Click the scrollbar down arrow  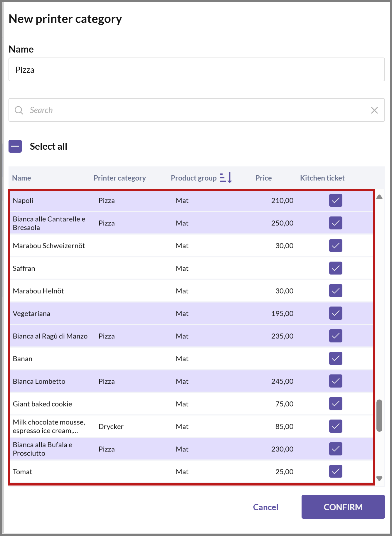pyautogui.click(x=379, y=478)
